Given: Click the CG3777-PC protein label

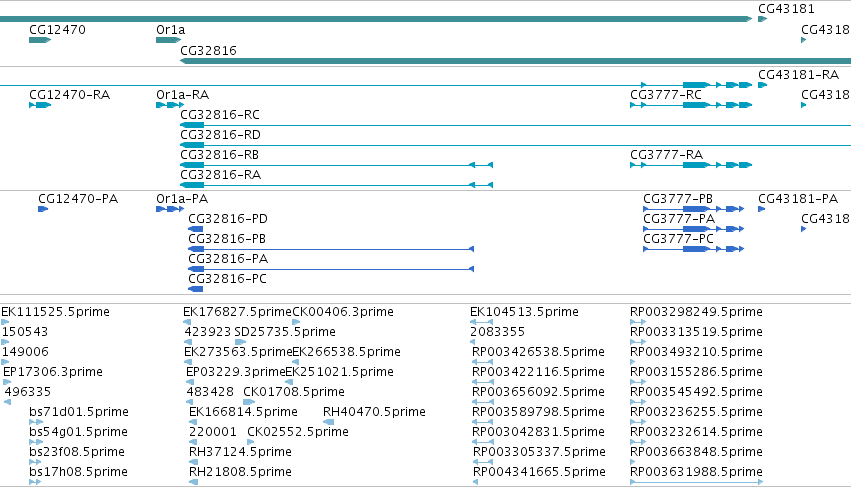Looking at the screenshot, I should (678, 239).
